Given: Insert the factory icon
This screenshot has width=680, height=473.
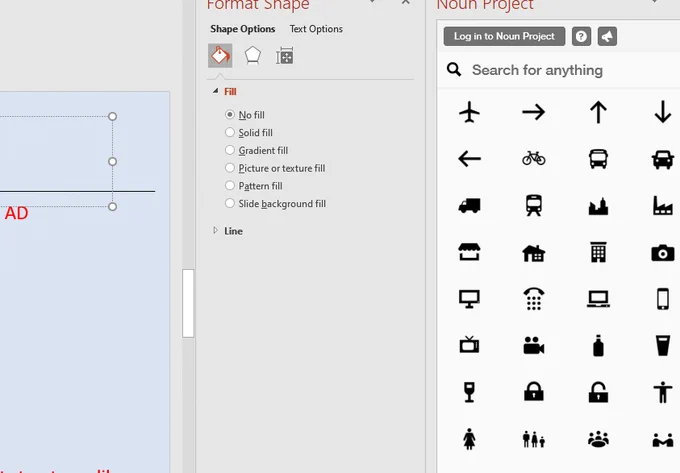Looking at the screenshot, I should 663,206.
